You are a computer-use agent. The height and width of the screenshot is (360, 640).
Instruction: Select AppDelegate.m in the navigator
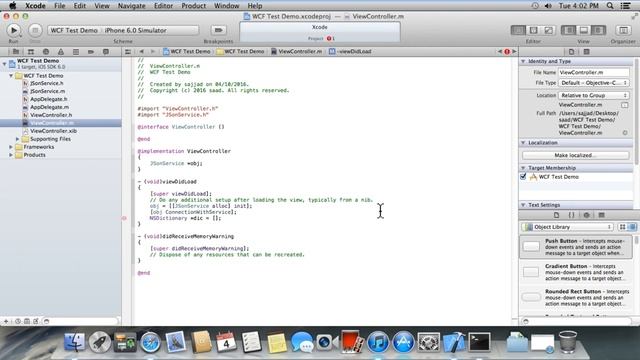(x=49, y=107)
